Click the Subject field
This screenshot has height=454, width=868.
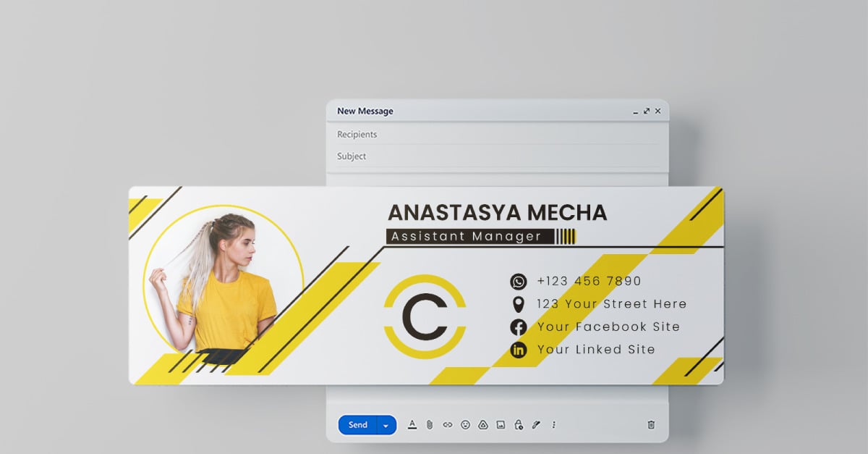point(434,156)
